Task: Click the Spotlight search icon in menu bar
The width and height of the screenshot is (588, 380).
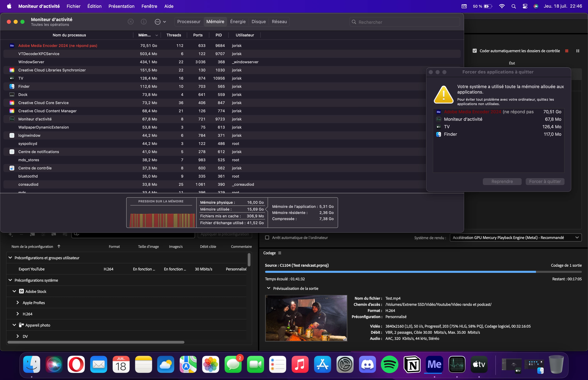Action: coord(513,6)
